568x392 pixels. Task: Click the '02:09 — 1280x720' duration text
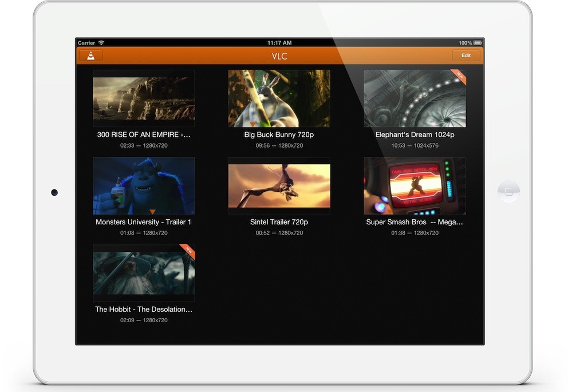[144, 320]
